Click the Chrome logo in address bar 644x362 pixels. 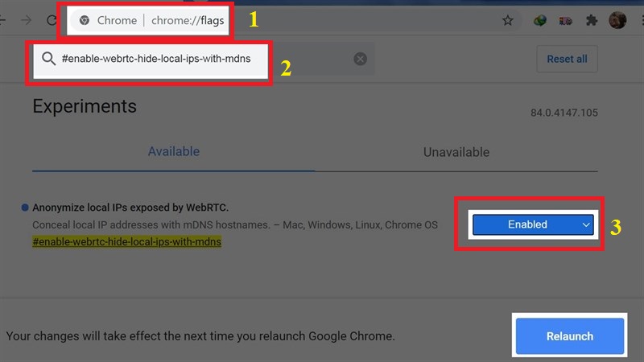pos(85,20)
